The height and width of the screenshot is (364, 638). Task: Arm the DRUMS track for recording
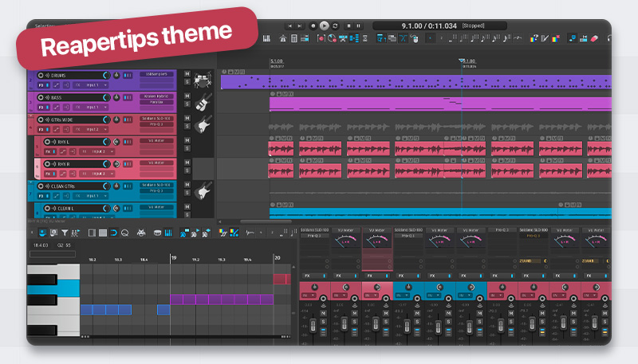[x=41, y=75]
